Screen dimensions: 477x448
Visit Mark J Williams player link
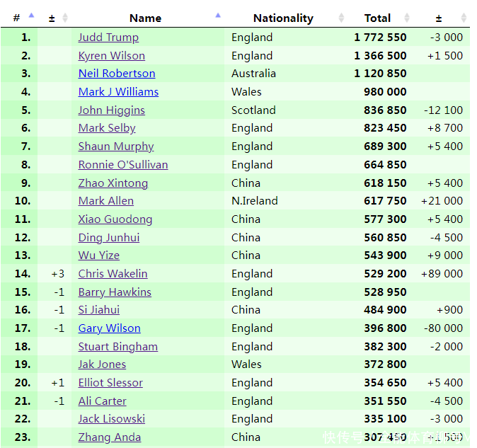point(118,92)
